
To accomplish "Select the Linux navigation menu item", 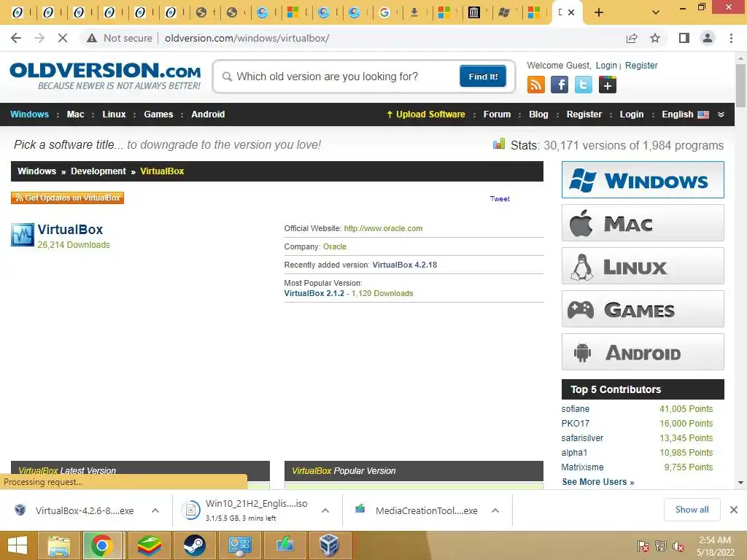I will 114,114.
